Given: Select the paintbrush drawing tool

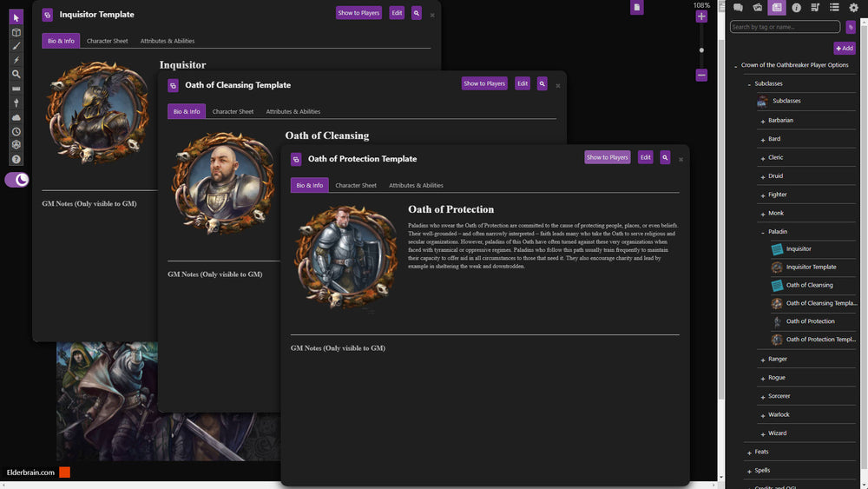Looking at the screenshot, I should (x=16, y=46).
